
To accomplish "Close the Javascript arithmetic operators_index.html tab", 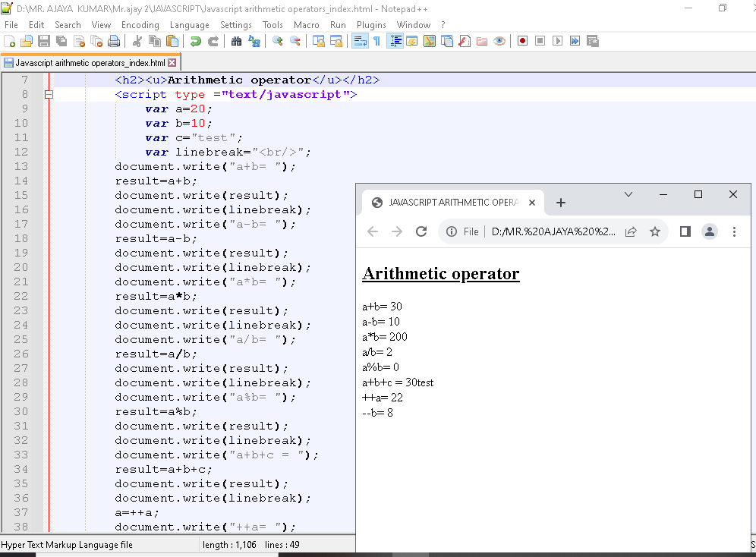I will point(172,63).
